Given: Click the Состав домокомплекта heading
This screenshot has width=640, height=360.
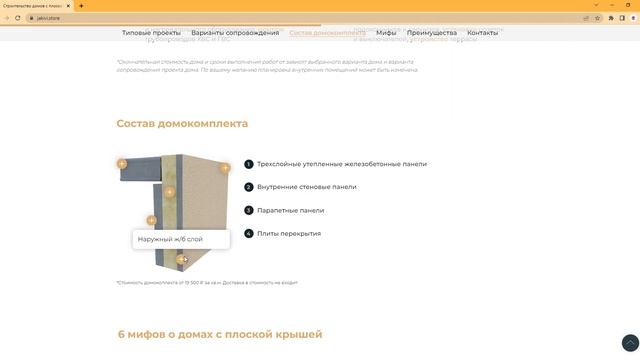Looking at the screenshot, I should click(182, 123).
